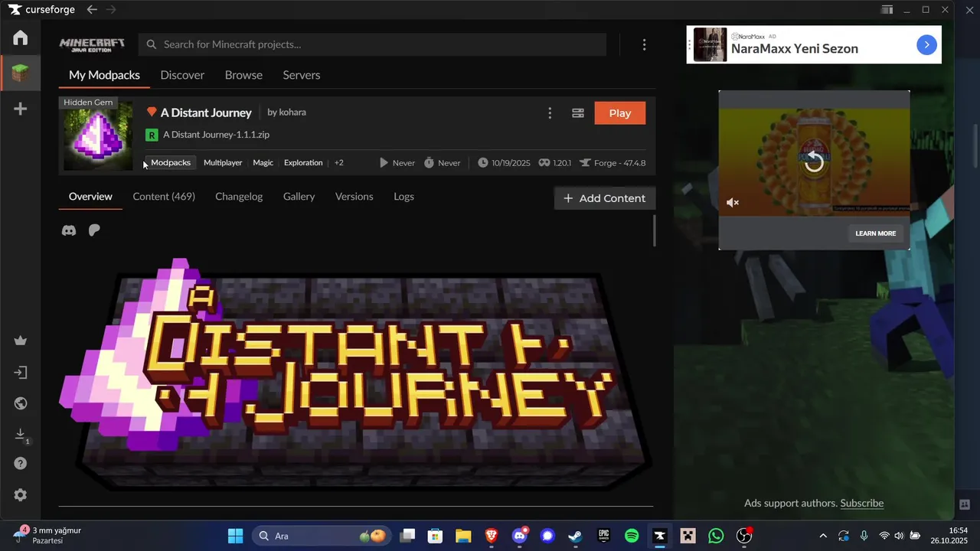Image resolution: width=980 pixels, height=551 pixels.
Task: Click the Minecraft Java Edition logo
Action: [x=92, y=44]
